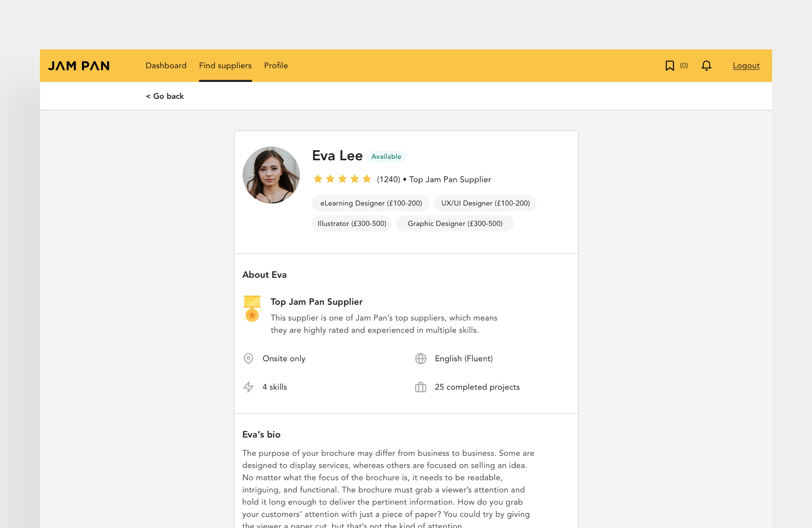Image resolution: width=812 pixels, height=528 pixels.
Task: Click the briefcase completed projects icon
Action: coord(420,387)
